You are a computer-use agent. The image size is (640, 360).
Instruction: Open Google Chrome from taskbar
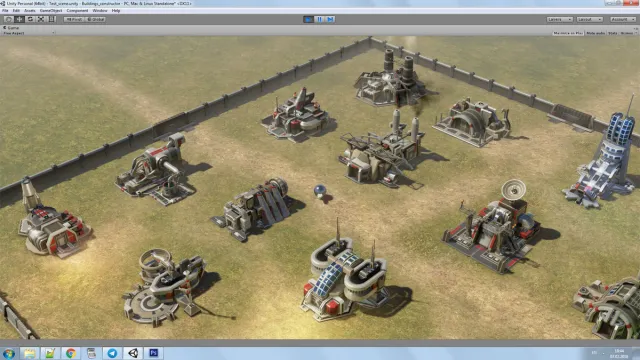click(x=71, y=353)
